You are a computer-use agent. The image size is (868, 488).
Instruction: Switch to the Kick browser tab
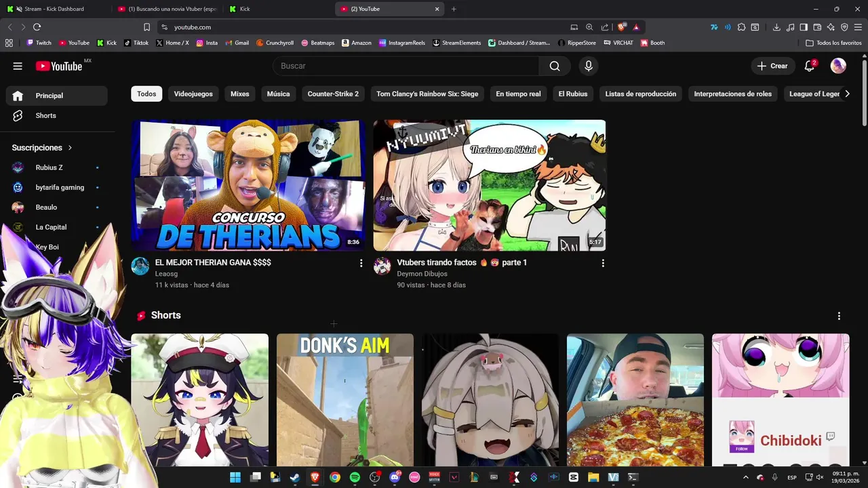coord(278,9)
